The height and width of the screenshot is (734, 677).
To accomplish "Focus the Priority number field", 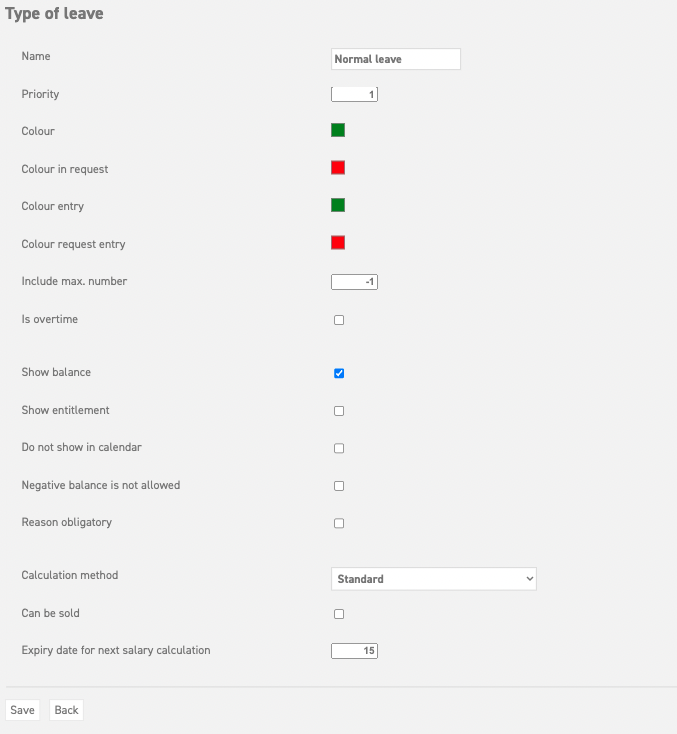I will [x=354, y=95].
